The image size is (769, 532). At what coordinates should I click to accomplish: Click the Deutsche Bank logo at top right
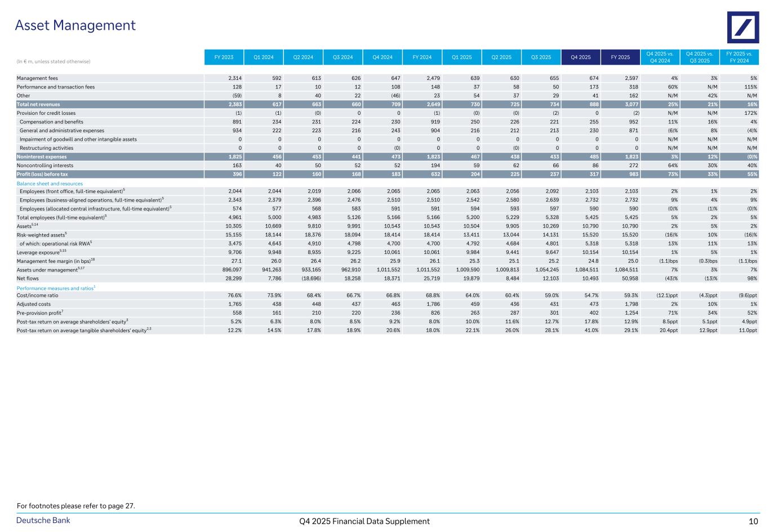pyautogui.click(x=743, y=28)
